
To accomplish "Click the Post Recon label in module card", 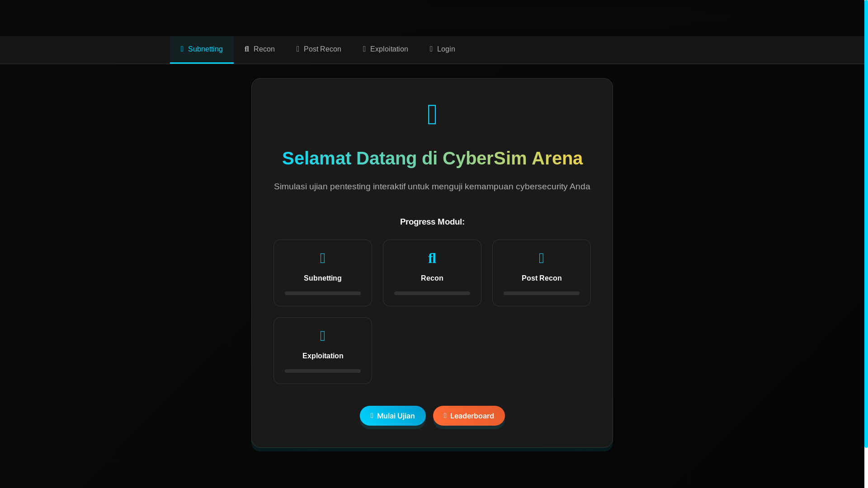I will point(542,278).
